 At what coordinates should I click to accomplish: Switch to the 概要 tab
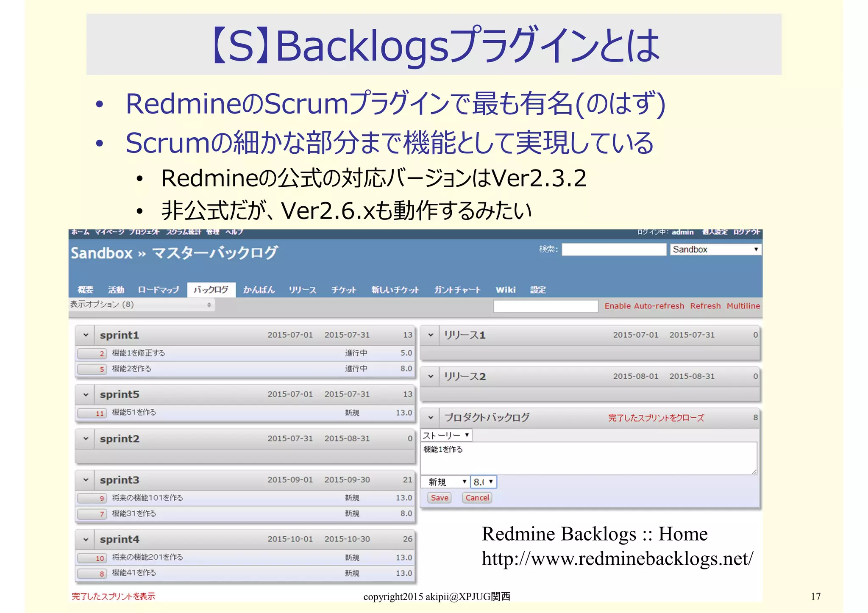[85, 290]
